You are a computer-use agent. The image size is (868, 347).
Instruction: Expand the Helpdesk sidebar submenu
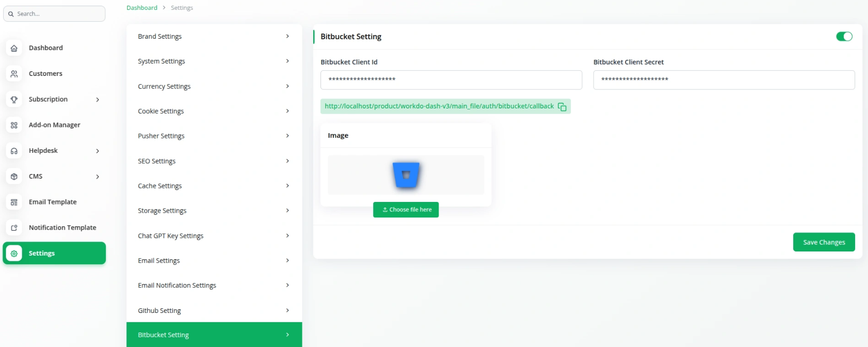[98, 151]
